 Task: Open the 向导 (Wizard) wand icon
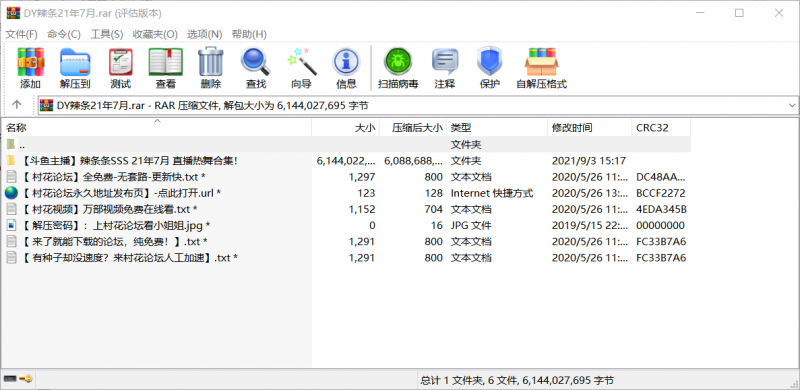[301, 62]
